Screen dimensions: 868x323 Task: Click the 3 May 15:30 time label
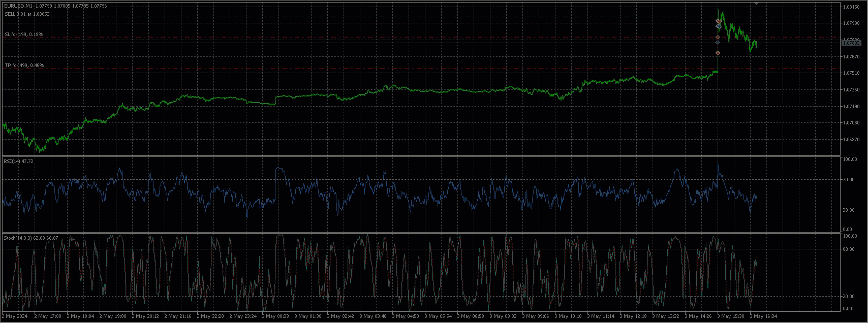click(731, 316)
